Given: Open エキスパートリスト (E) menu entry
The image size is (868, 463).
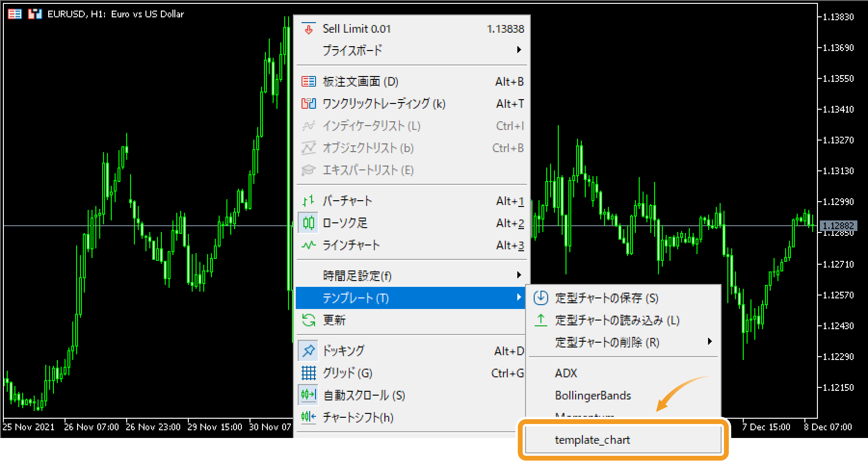Looking at the screenshot, I should click(411, 170).
